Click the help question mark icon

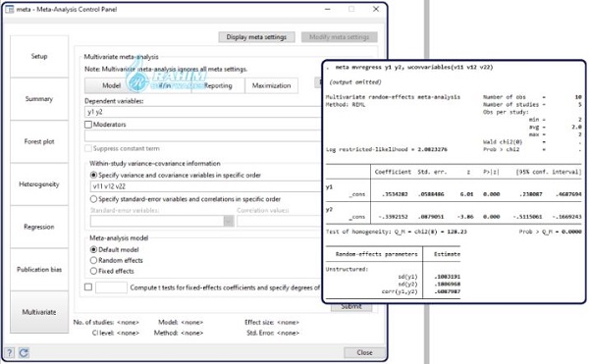[10, 353]
